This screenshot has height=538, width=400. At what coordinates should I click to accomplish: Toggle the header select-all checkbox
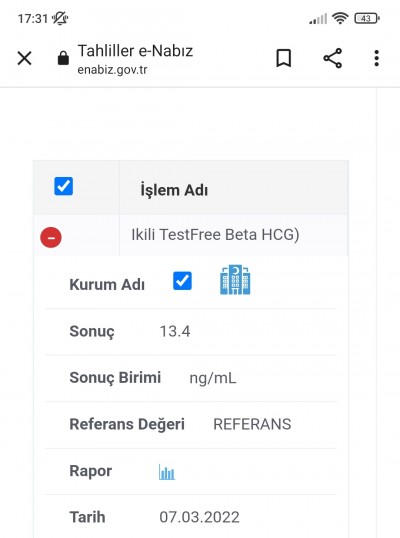[x=63, y=186]
